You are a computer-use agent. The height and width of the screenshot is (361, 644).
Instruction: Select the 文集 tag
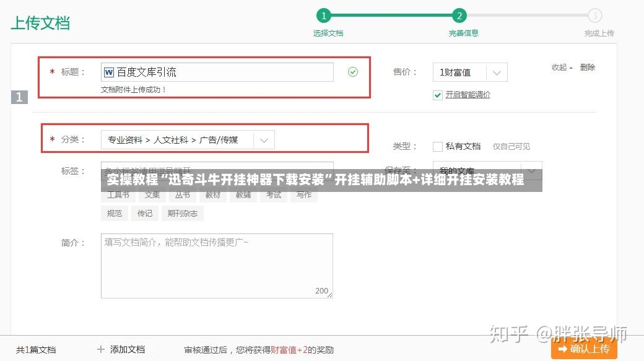(152, 194)
